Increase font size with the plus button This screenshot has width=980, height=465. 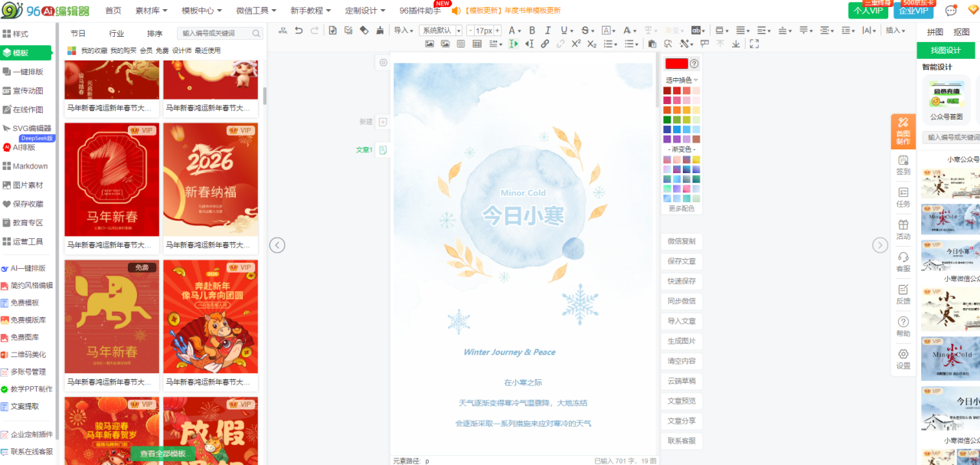497,31
